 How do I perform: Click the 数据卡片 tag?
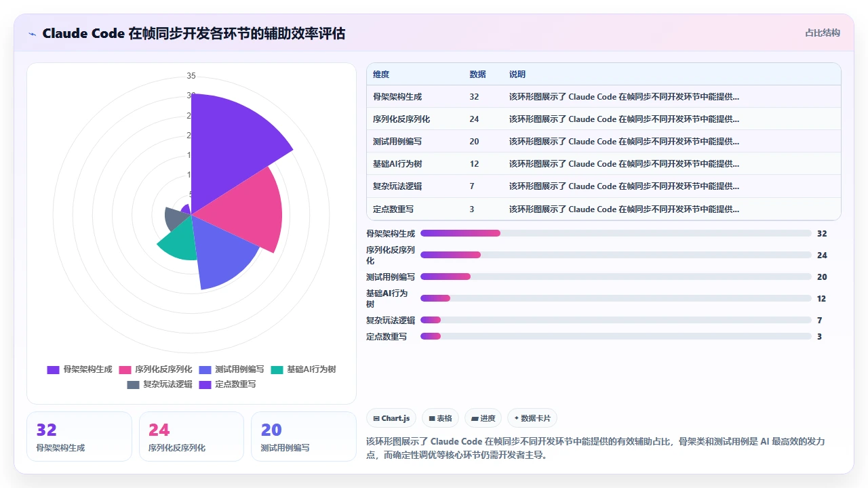pos(532,418)
